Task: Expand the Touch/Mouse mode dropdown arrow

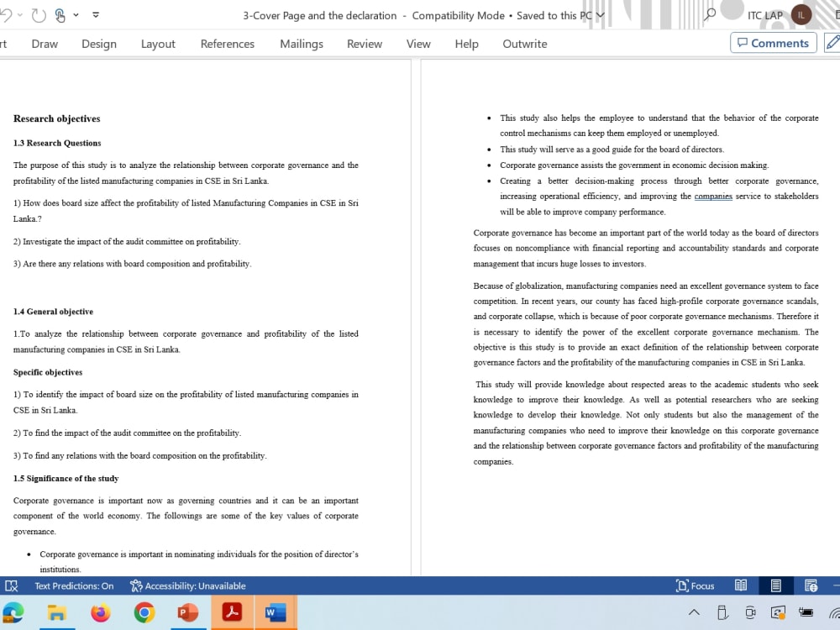Action: (76, 15)
